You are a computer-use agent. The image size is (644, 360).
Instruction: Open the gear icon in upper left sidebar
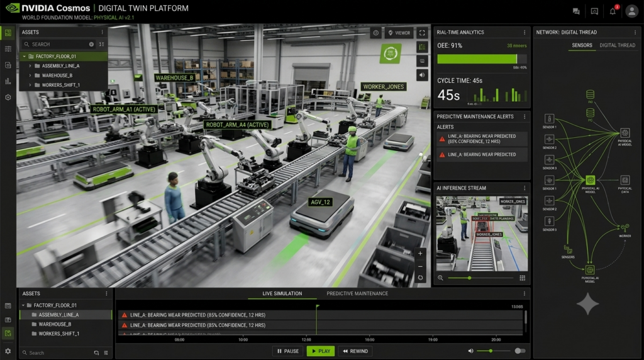(8, 98)
